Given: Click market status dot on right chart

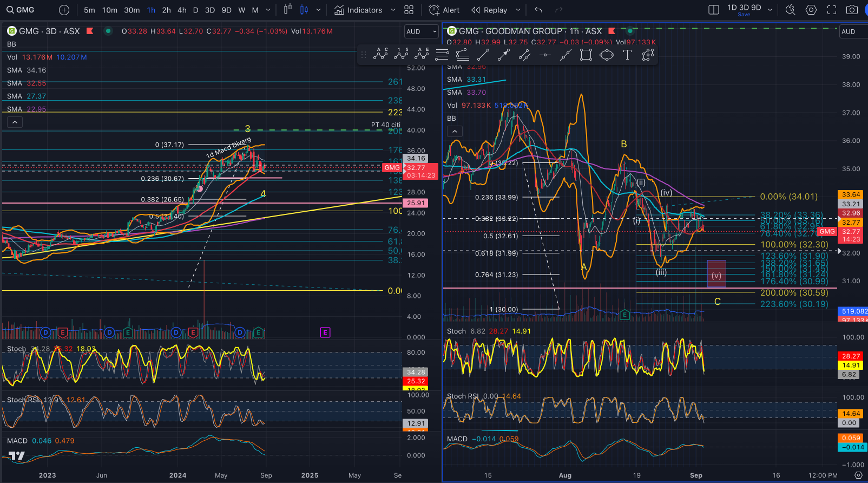Looking at the screenshot, I should click(x=630, y=31).
